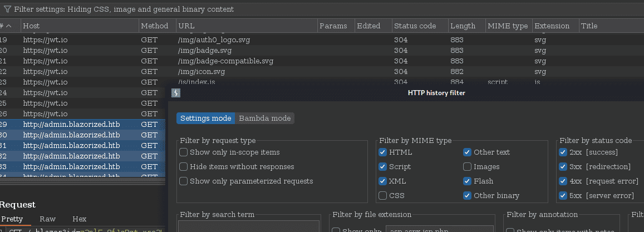Click the filter funnel icon
This screenshot has width=644, height=232.
point(7,9)
